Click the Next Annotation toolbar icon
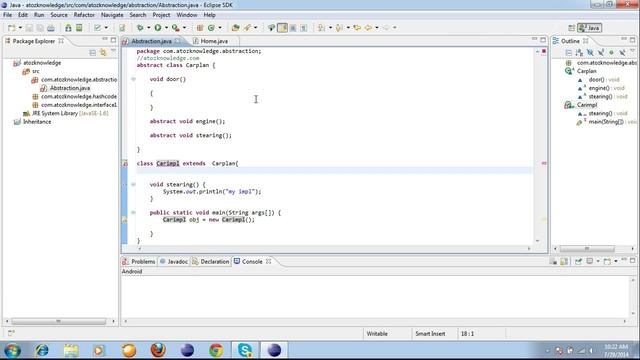The width and height of the screenshot is (640, 360). (x=322, y=28)
